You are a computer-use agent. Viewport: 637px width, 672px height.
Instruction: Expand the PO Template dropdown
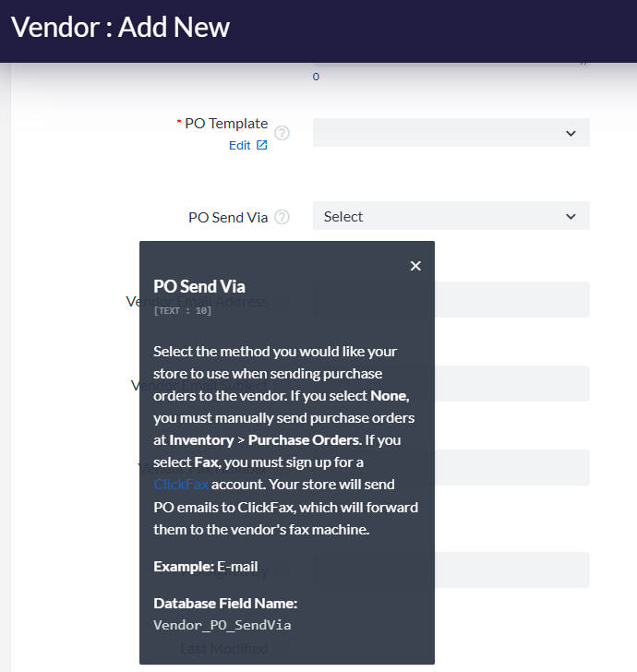451,133
